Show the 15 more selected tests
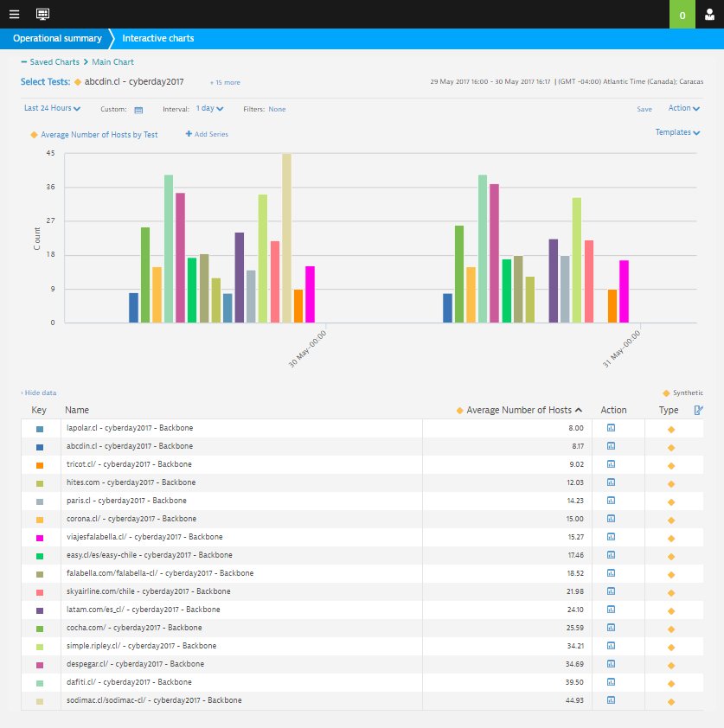724x728 pixels. pos(225,83)
